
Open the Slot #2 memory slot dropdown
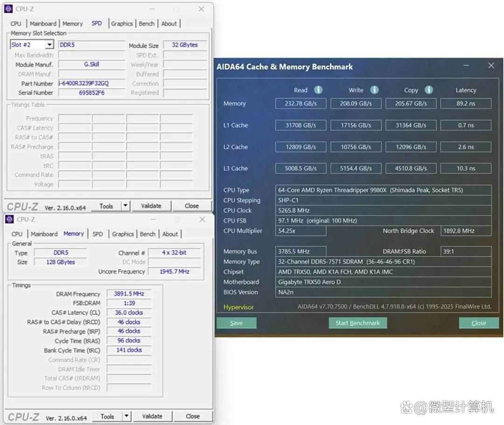49,45
